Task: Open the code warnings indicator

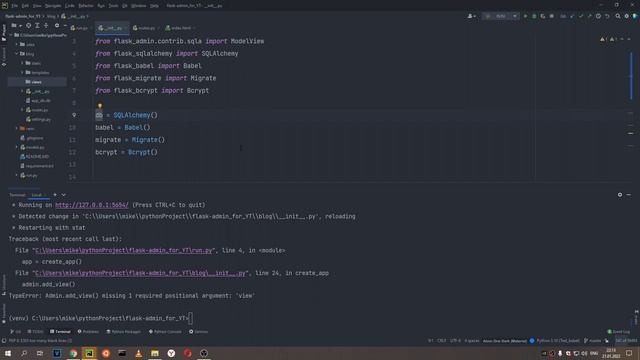Action: coord(607,39)
